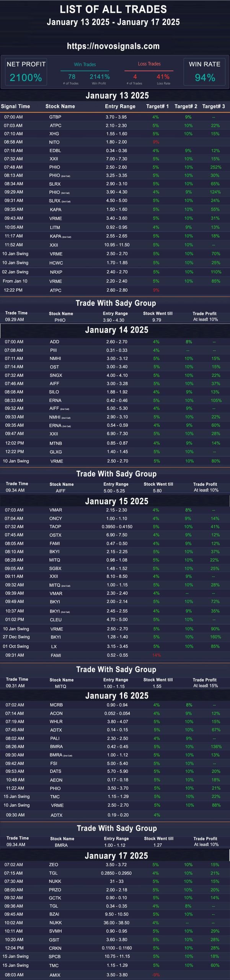Click the January 14 2025 heading
The height and width of the screenshot is (980, 230).
116,330
